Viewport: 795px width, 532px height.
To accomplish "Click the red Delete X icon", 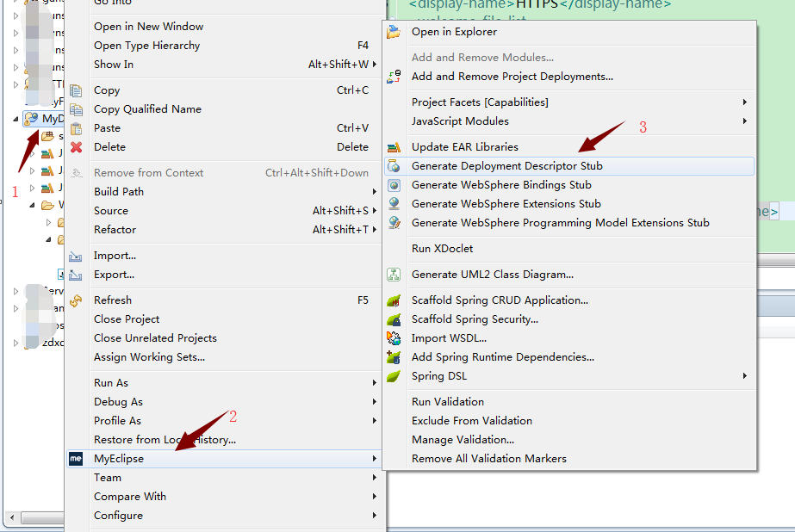I will pos(76,147).
